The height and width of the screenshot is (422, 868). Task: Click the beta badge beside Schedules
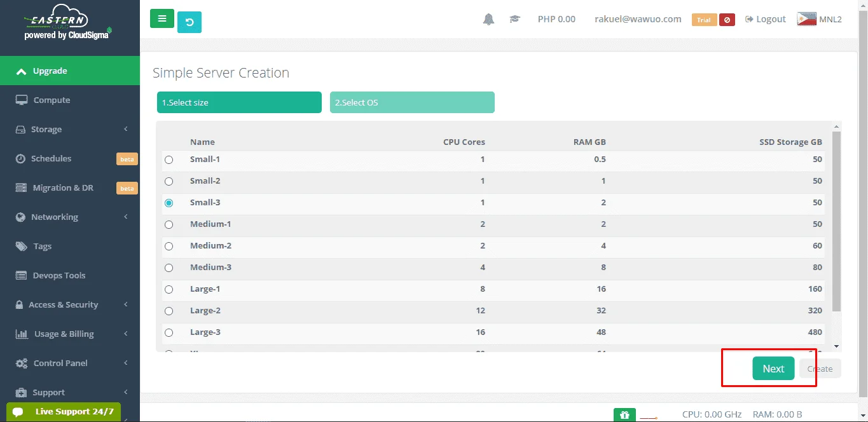pos(127,159)
